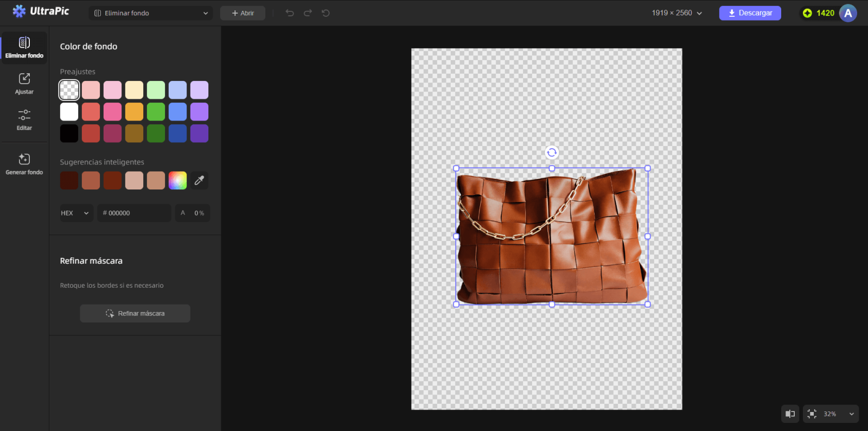
Task: Click the Color de fondo heading
Action: point(88,47)
